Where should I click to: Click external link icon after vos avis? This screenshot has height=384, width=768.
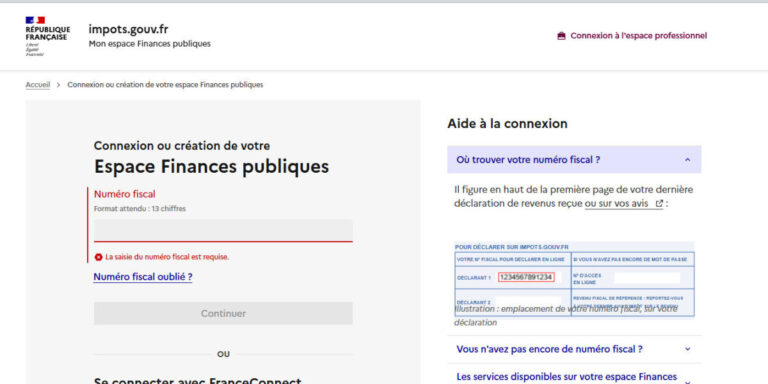click(x=659, y=203)
